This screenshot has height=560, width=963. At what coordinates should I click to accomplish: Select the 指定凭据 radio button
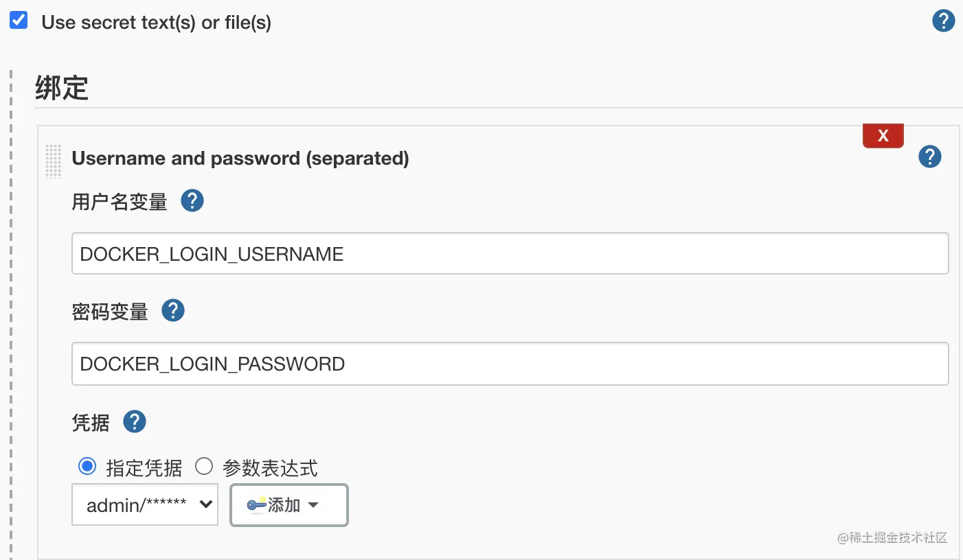point(87,467)
